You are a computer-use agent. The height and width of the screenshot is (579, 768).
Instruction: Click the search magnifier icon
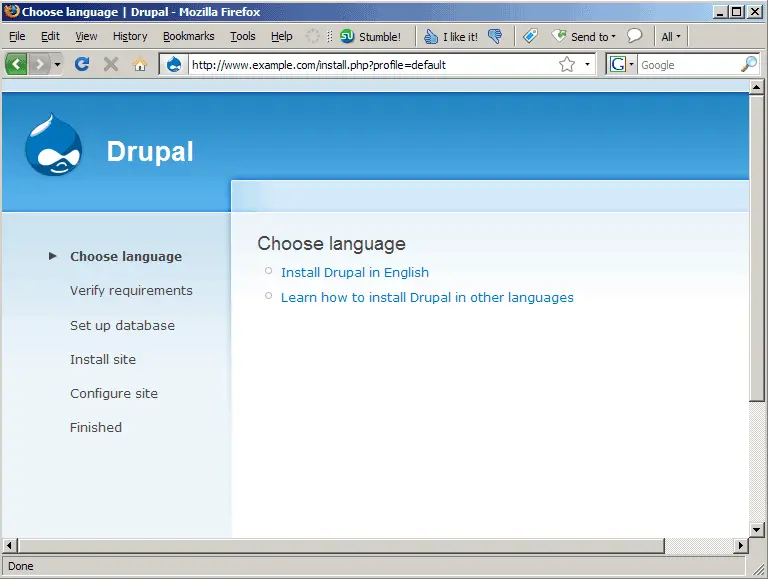click(749, 64)
